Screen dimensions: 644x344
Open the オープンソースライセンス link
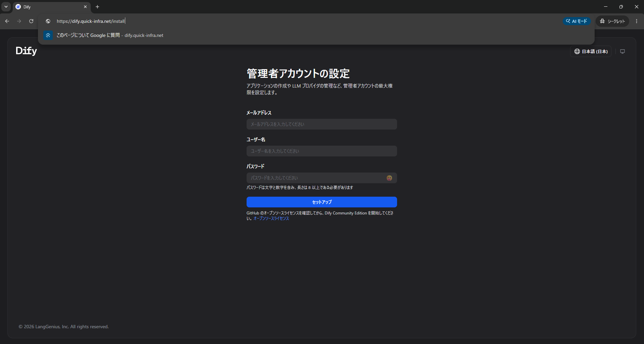coord(271,218)
